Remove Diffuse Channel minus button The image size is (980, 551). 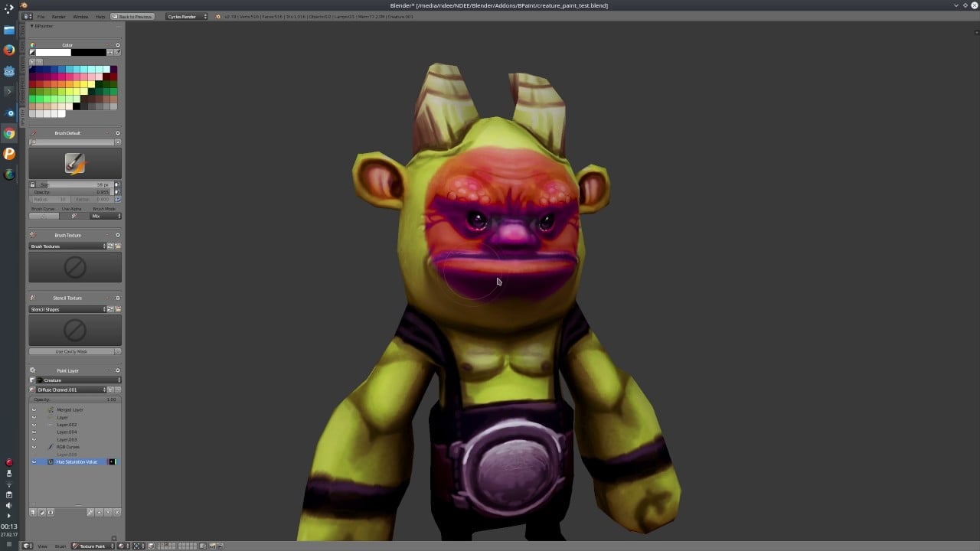click(118, 390)
